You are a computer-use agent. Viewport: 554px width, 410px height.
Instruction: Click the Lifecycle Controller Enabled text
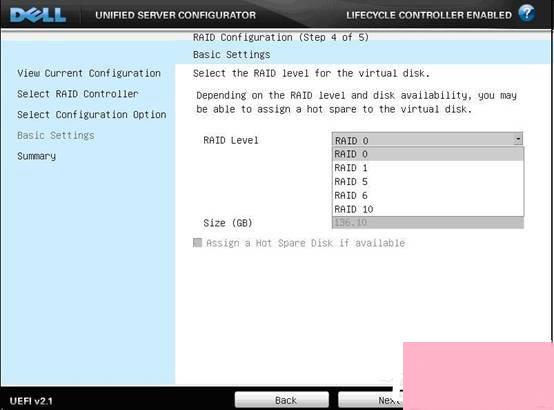pos(429,15)
